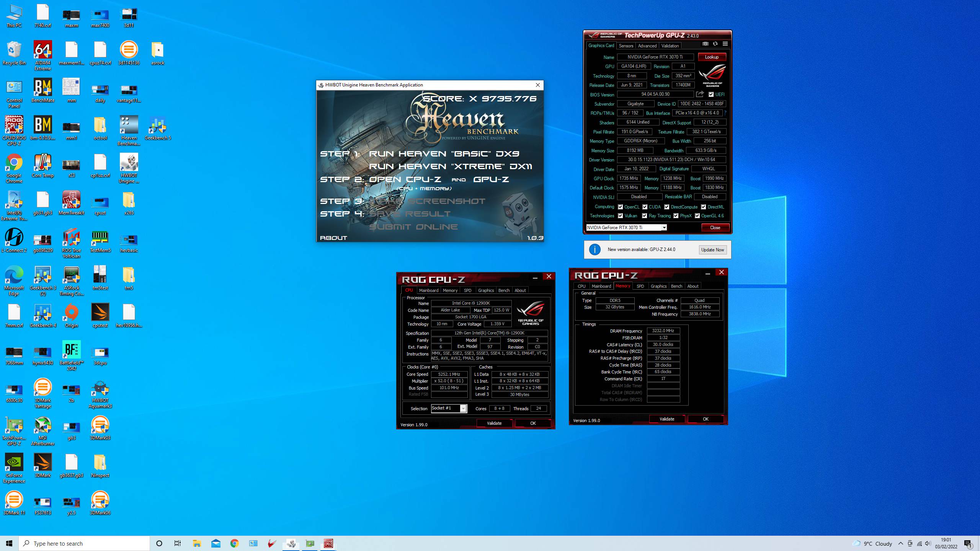
Task: Select the BenchMate desktop icon
Action: coord(42,91)
